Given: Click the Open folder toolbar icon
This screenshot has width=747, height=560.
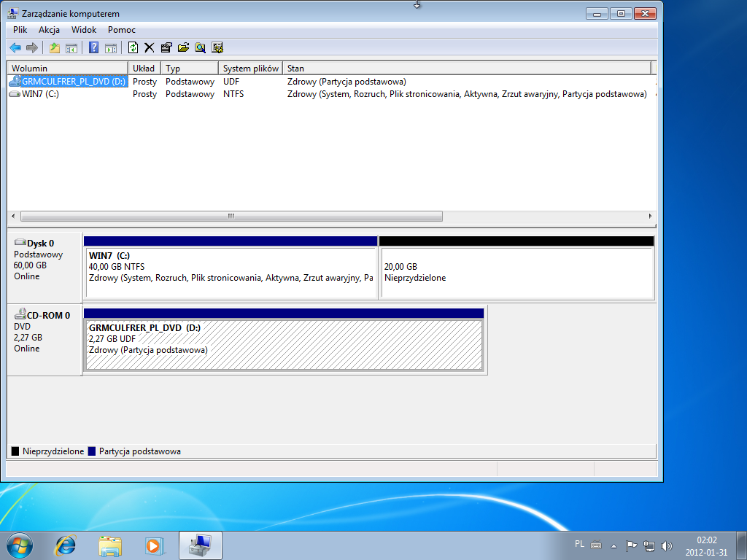Looking at the screenshot, I should click(x=183, y=47).
